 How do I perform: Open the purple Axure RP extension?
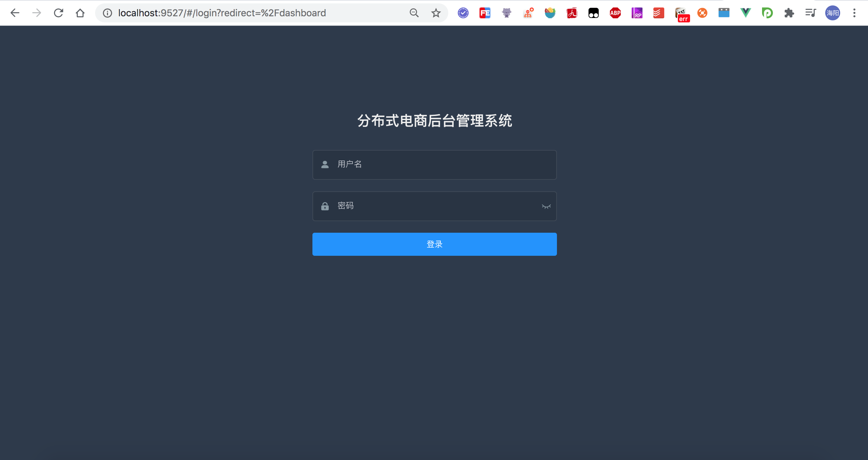(x=637, y=13)
